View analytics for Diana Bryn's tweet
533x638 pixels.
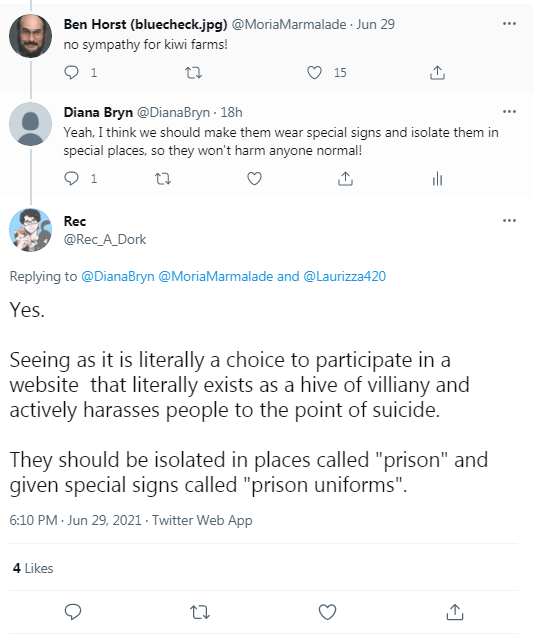pyautogui.click(x=437, y=178)
